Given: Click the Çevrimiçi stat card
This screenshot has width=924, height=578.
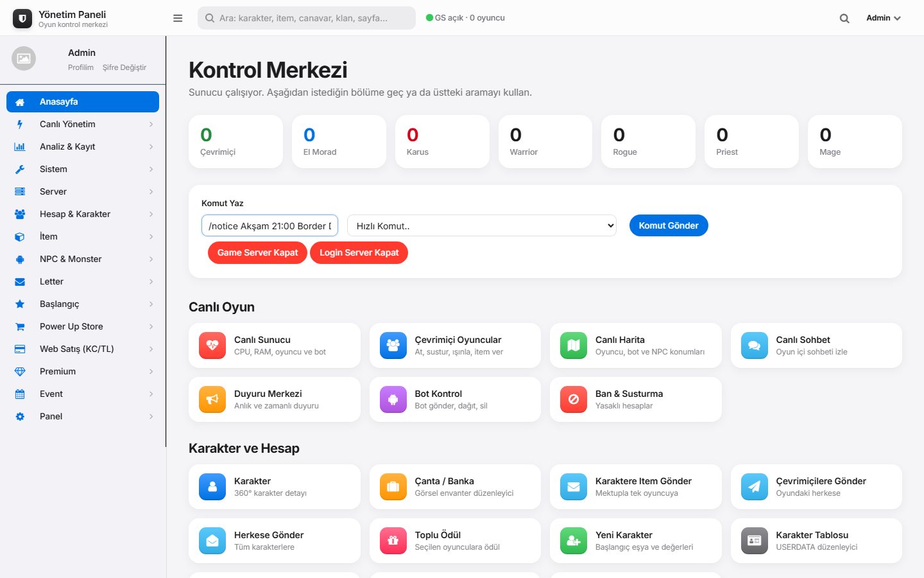Looking at the screenshot, I should 235,142.
